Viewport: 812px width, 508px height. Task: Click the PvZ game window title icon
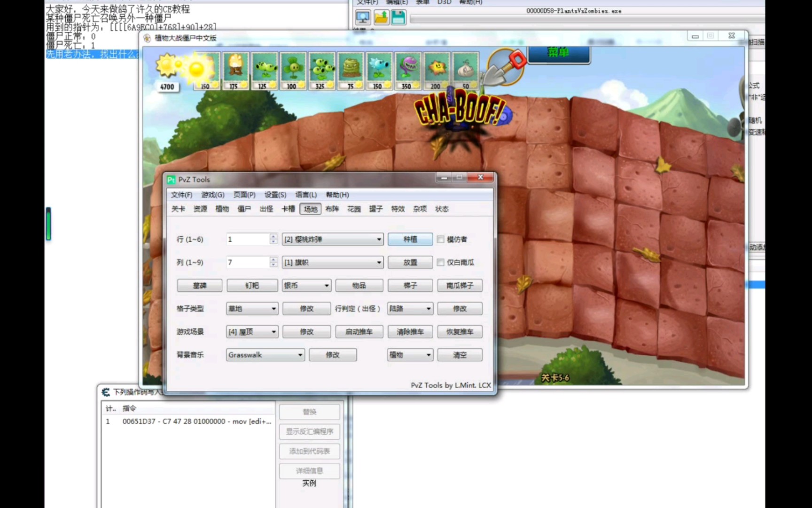click(147, 38)
